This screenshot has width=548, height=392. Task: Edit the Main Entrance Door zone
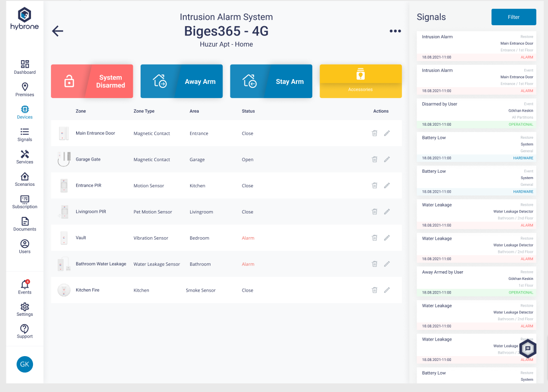coord(387,133)
